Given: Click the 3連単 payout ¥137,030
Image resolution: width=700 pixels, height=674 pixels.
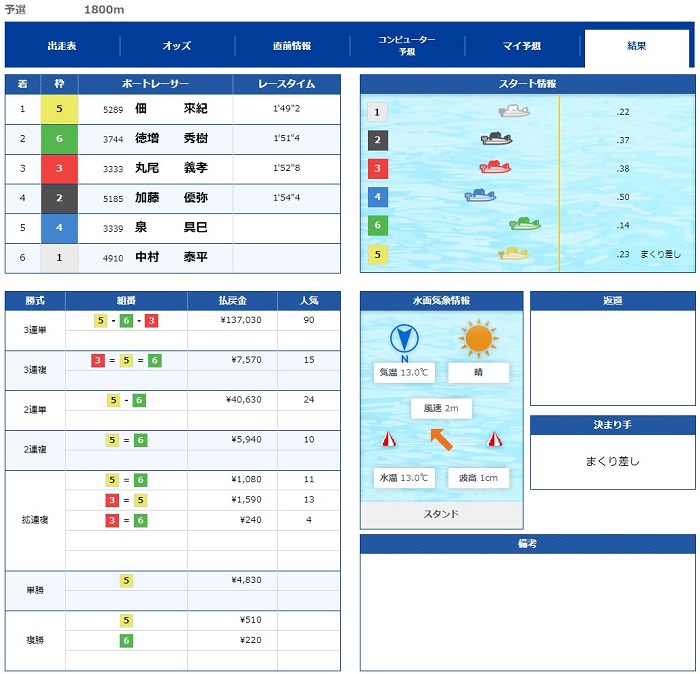Looking at the screenshot, I should pyautogui.click(x=240, y=320).
